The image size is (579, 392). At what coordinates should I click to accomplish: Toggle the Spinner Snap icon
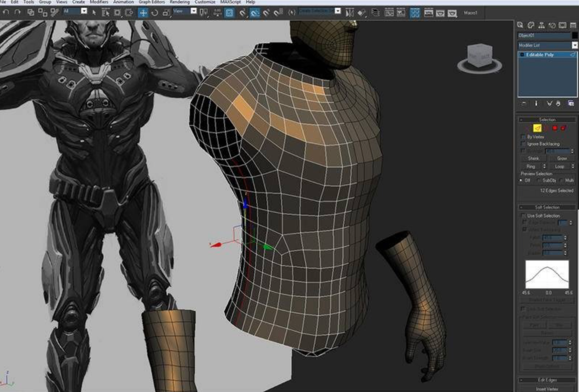(x=278, y=13)
